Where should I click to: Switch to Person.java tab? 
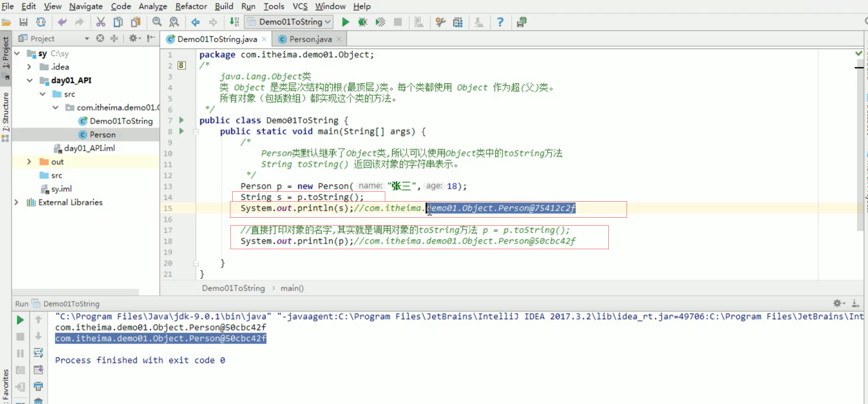[x=310, y=39]
